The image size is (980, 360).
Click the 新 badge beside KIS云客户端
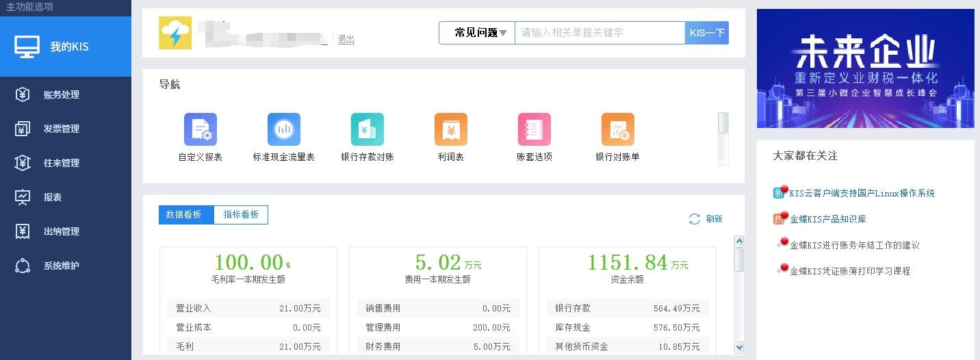point(779,193)
